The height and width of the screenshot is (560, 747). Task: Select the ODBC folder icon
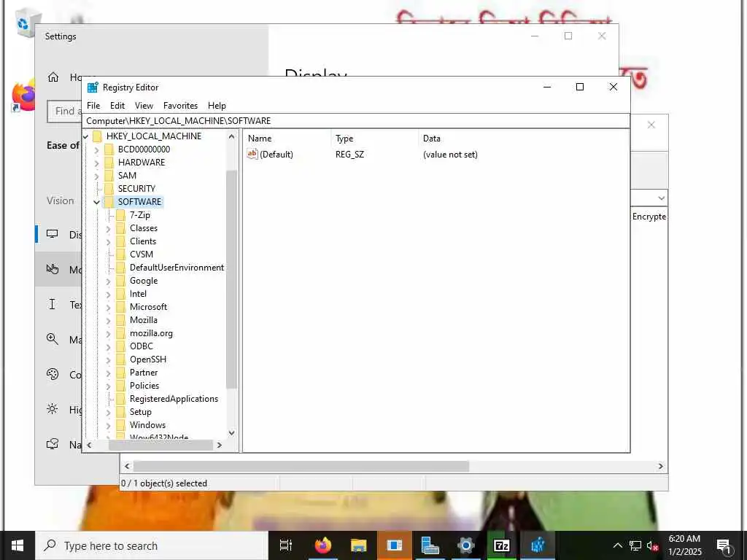tap(121, 346)
